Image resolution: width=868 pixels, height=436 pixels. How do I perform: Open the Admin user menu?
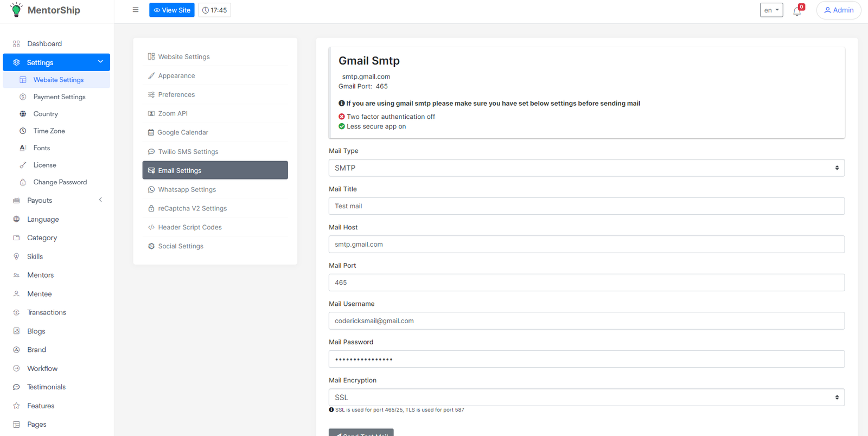[x=838, y=10]
